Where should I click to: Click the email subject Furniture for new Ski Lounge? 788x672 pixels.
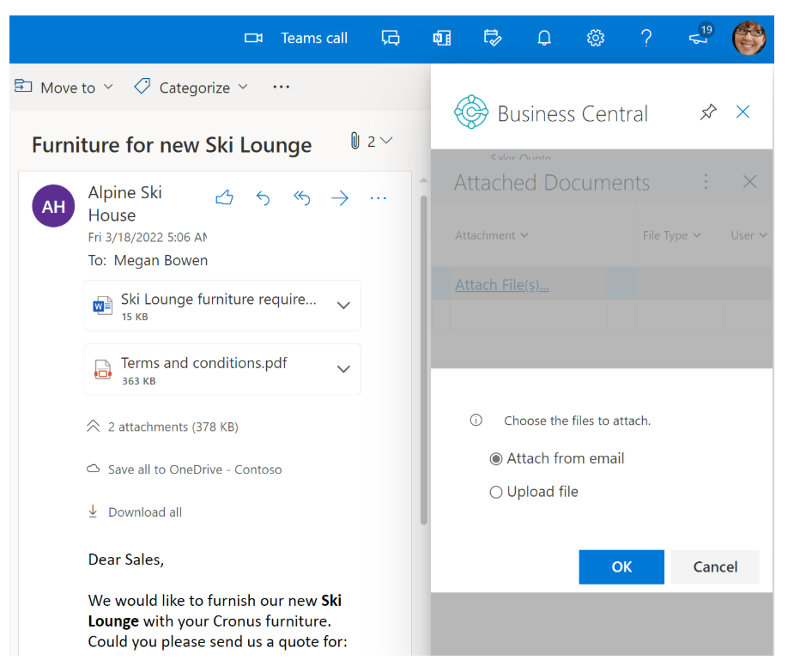(x=172, y=145)
